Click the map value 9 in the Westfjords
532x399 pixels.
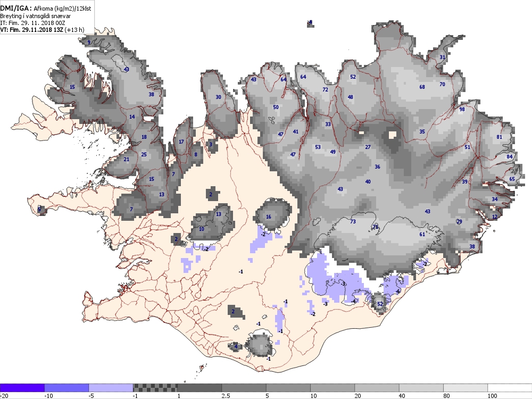pos(89,42)
